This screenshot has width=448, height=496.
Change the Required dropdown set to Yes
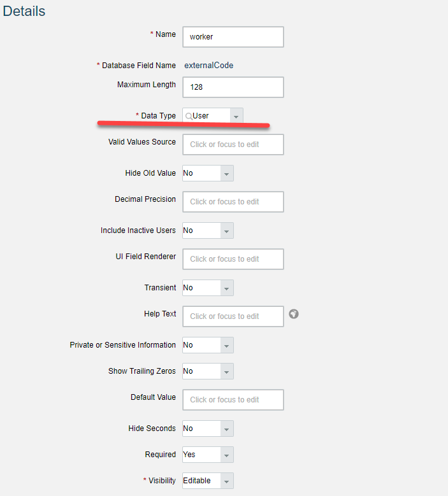tap(208, 455)
